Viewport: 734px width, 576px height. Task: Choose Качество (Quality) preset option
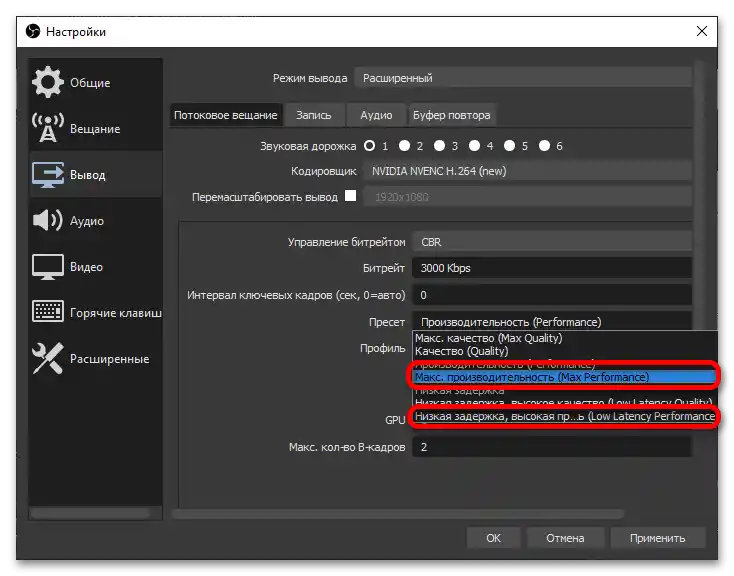(564, 351)
